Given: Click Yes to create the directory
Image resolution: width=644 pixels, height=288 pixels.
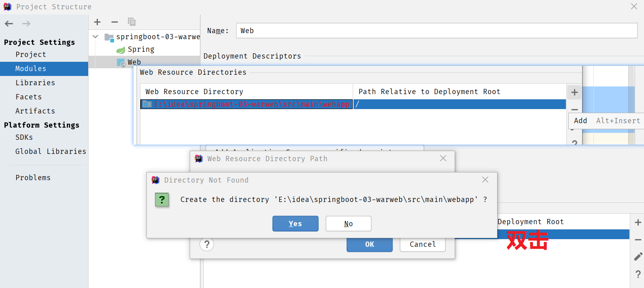Looking at the screenshot, I should pyautogui.click(x=295, y=224).
